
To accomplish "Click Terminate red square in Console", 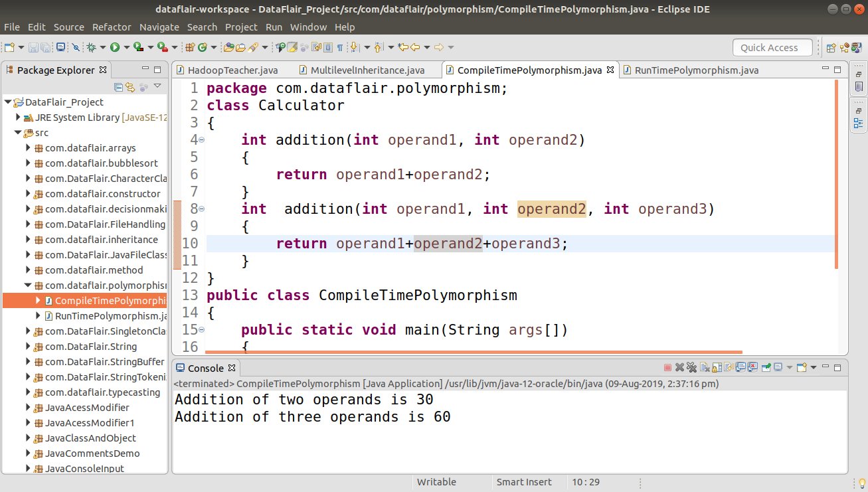I will (x=668, y=367).
